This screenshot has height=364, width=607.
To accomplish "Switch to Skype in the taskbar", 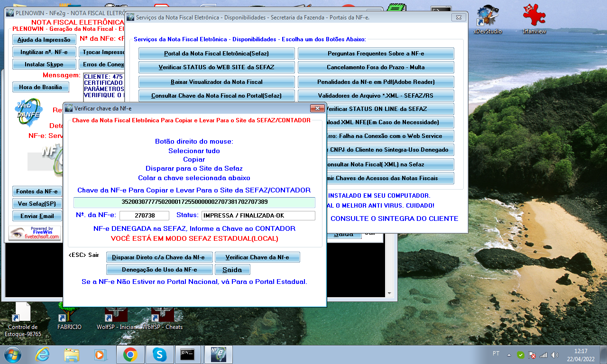I will 159,354.
